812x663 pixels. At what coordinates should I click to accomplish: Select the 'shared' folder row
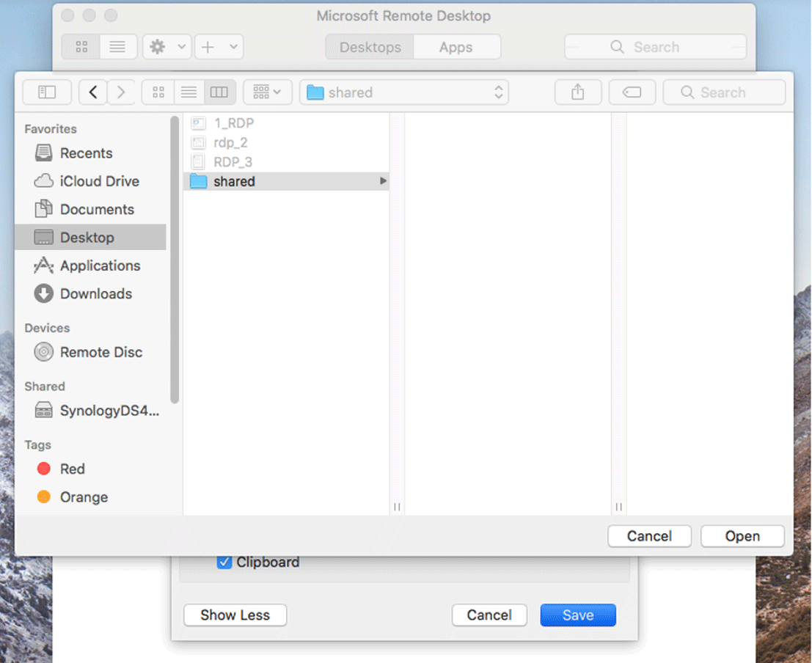pos(286,181)
